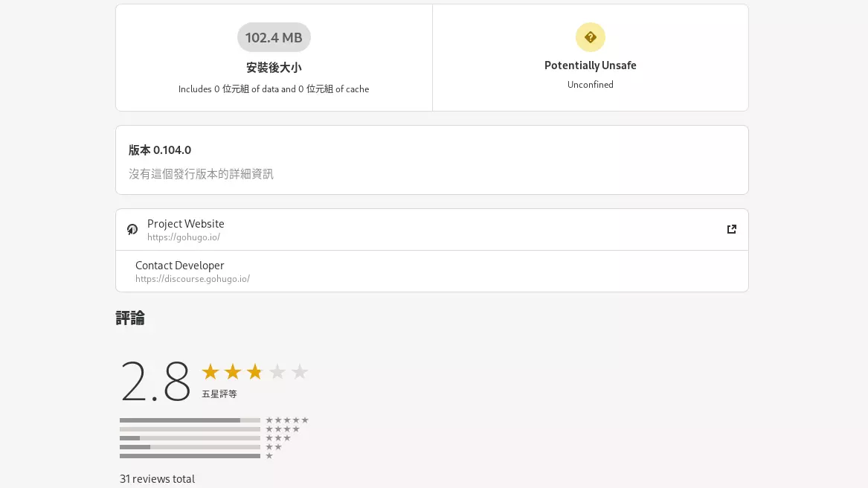Open the 版本 0.104.0 release details
Image resolution: width=868 pixels, height=488 pixels.
click(431, 160)
